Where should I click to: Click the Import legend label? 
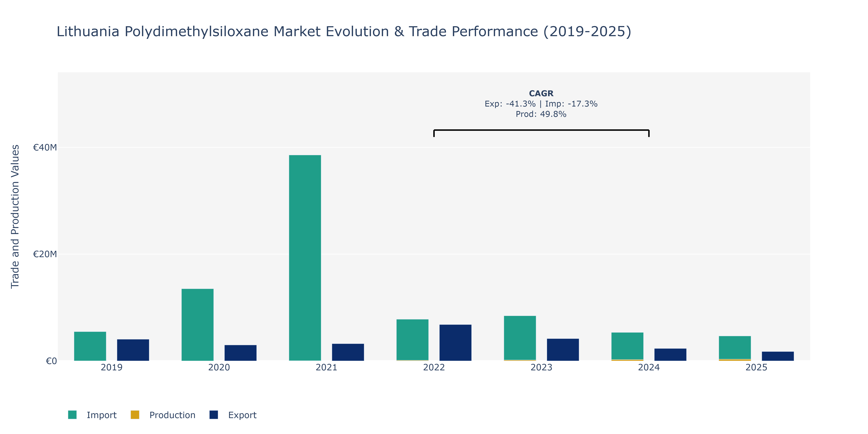pos(101,415)
